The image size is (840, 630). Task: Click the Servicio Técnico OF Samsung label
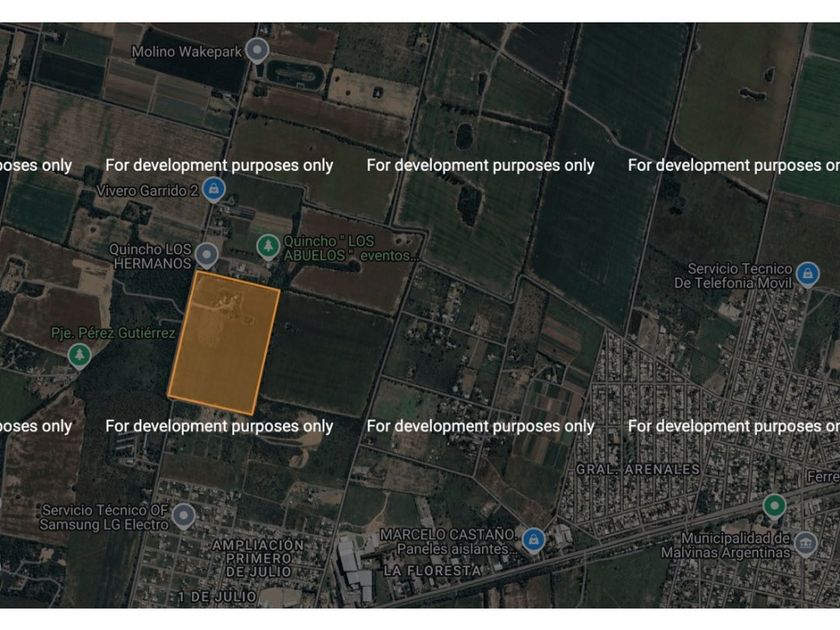click(104, 517)
